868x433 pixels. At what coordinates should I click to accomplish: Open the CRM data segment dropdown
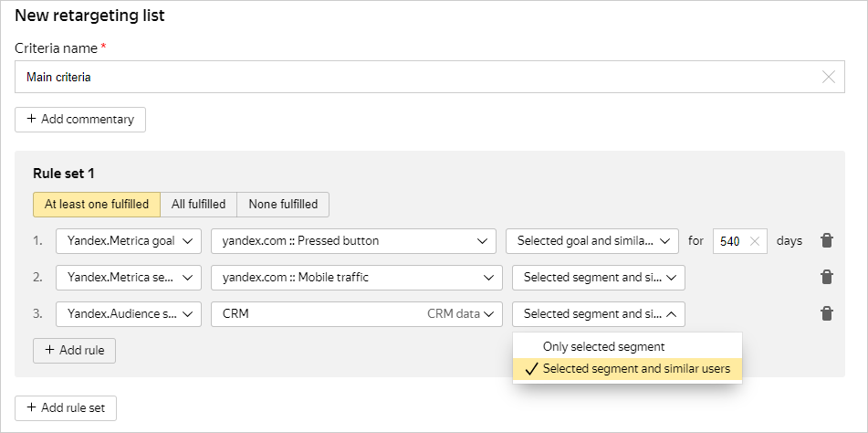click(x=356, y=313)
